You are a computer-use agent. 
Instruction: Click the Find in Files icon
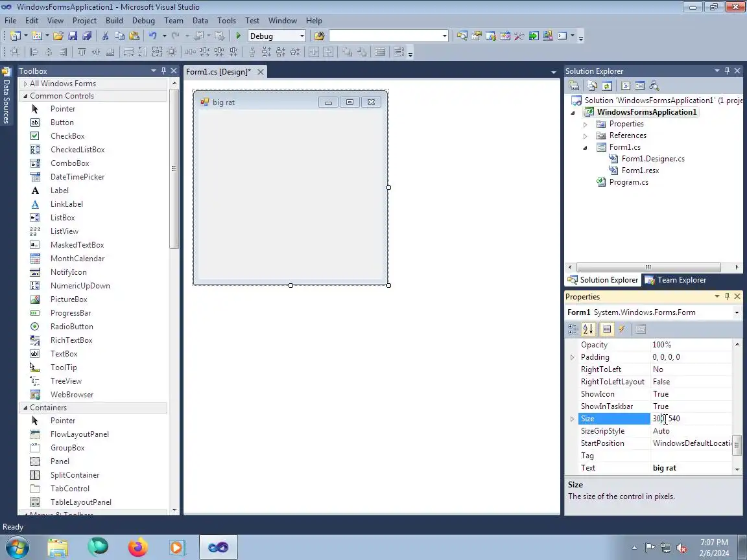pyautogui.click(x=319, y=36)
